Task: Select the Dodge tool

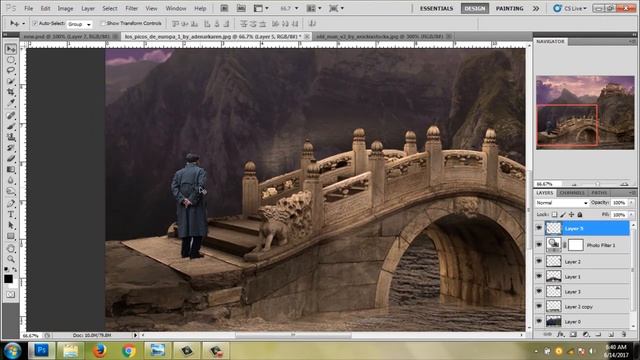Action: tap(11, 191)
